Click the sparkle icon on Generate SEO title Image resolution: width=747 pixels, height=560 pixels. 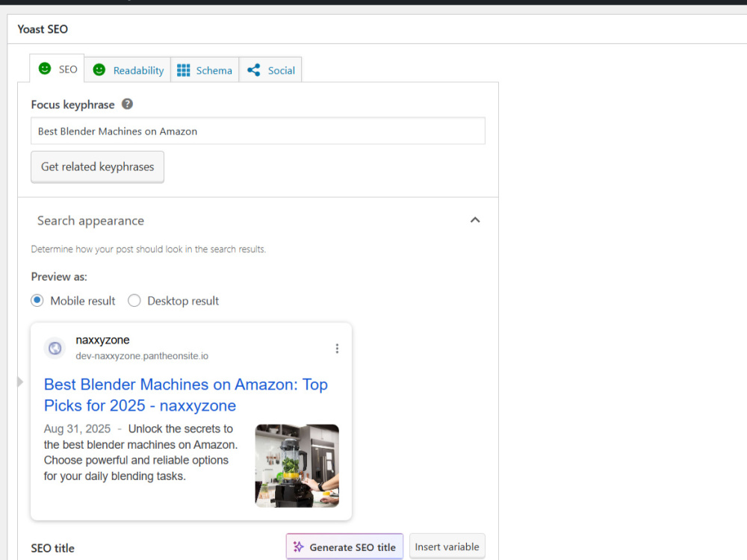(299, 547)
